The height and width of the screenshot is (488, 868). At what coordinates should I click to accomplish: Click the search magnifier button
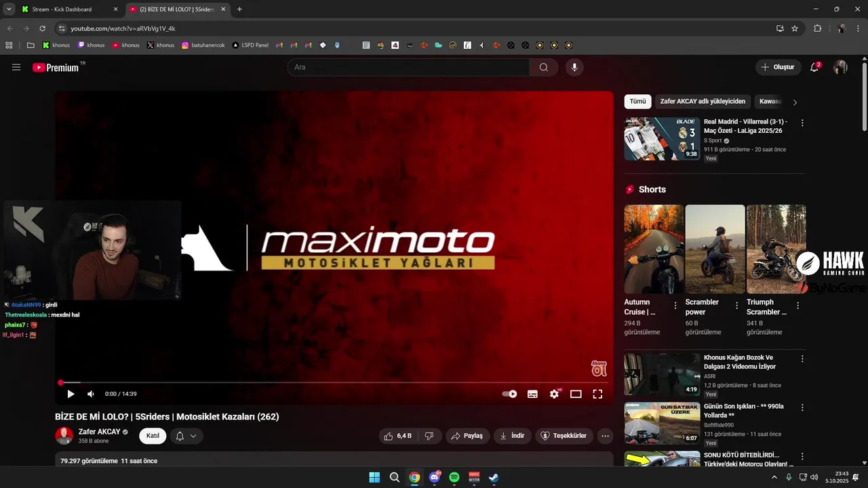pyautogui.click(x=544, y=67)
